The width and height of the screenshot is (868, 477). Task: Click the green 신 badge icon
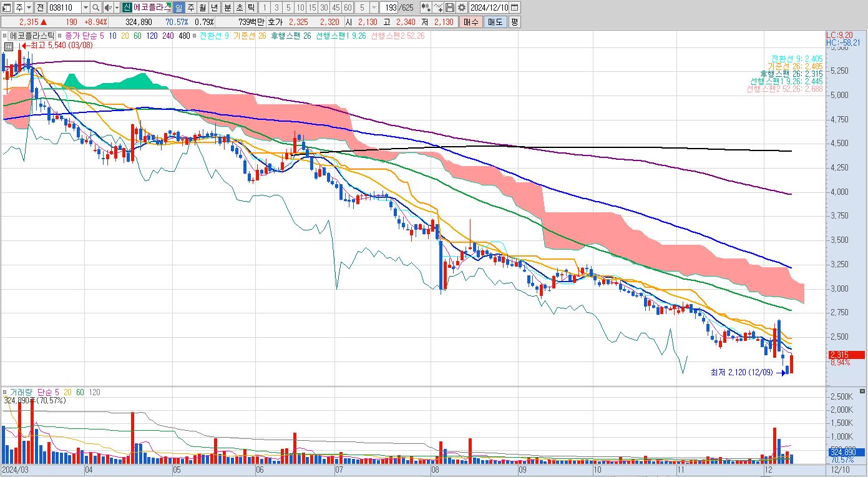click(127, 7)
